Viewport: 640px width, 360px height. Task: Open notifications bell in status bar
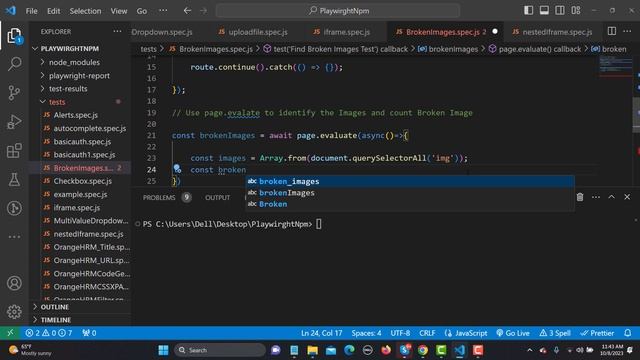628,333
